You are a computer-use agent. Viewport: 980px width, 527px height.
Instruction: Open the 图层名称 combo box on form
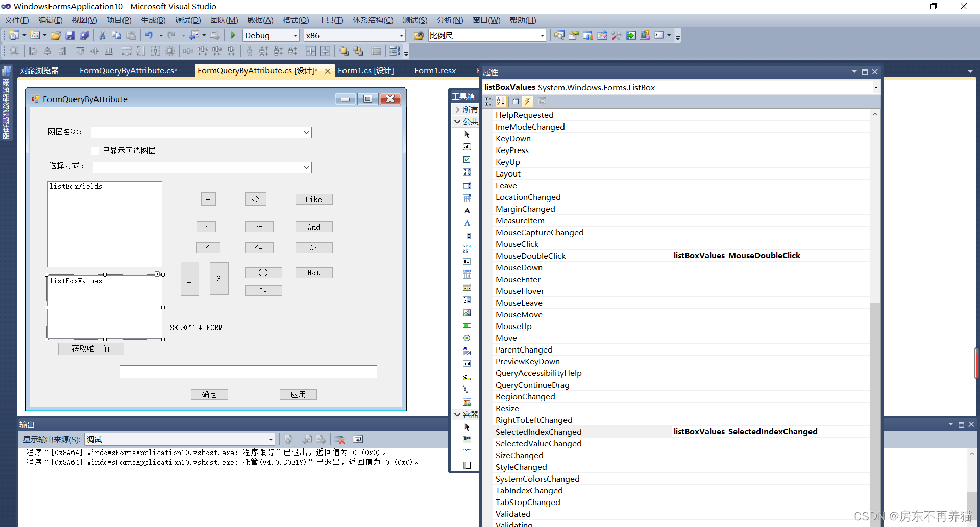pyautogui.click(x=306, y=133)
